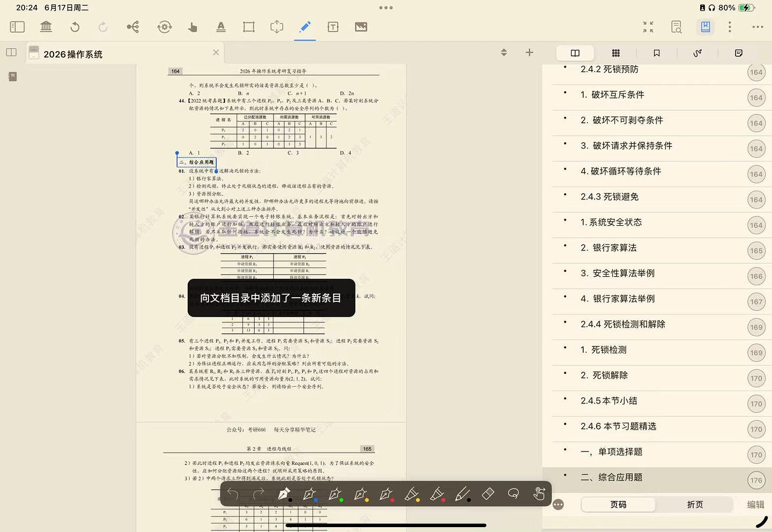Select the red fountain pen
Image resolution: width=772 pixels, height=532 pixels.
pyautogui.click(x=386, y=493)
